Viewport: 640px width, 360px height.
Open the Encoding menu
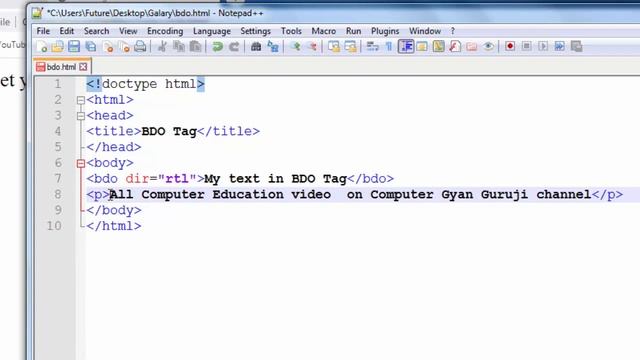coord(165,31)
